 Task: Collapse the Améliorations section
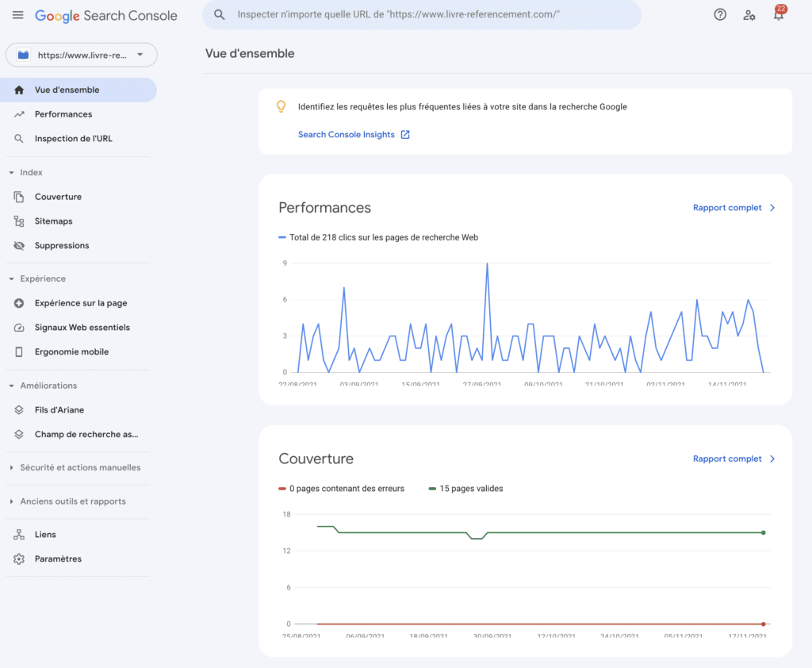pyautogui.click(x=11, y=386)
